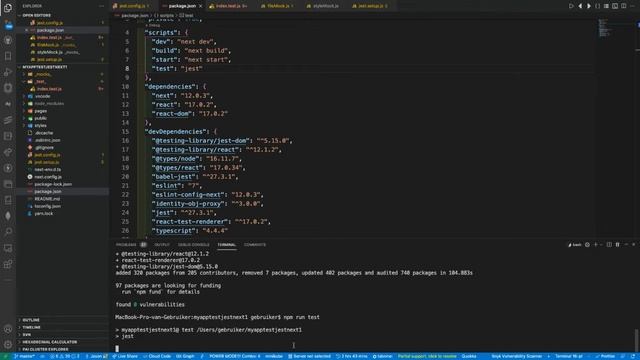Click master branch in status bar
The width and height of the screenshot is (640, 360).
[24, 356]
